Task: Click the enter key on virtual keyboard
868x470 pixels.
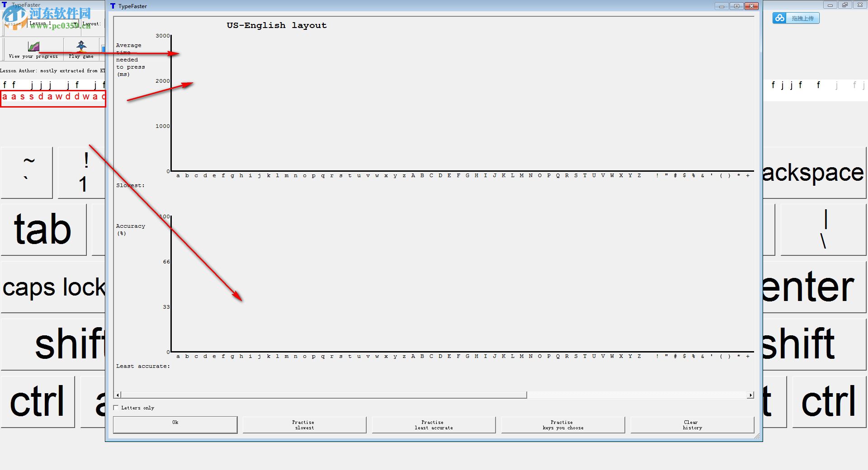Action: tap(814, 287)
